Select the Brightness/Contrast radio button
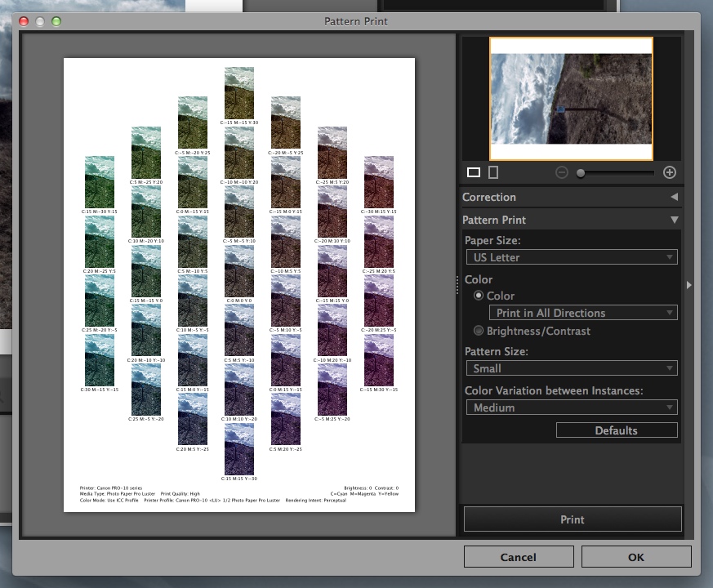Screen dimensions: 713x588 [479, 331]
